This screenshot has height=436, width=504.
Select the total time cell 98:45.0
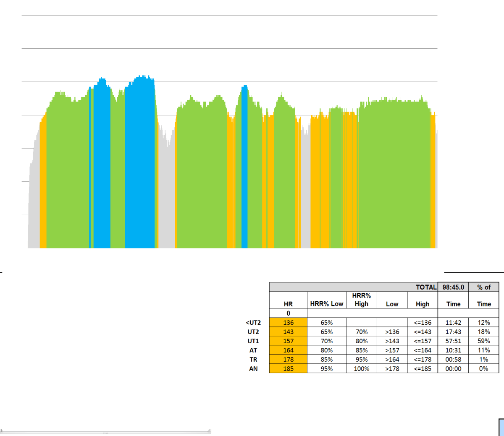click(x=453, y=287)
